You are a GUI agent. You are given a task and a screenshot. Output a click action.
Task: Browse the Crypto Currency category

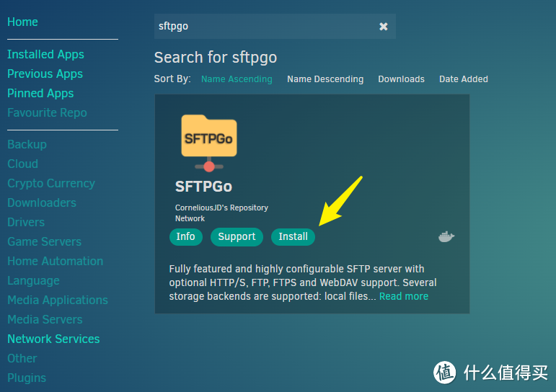51,183
